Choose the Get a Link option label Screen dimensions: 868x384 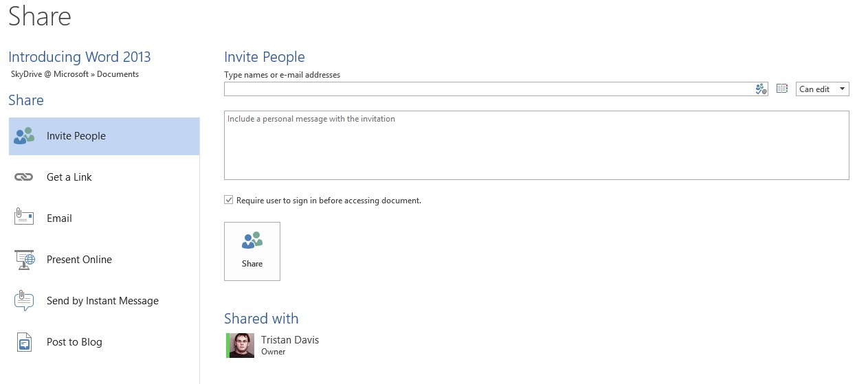[x=69, y=177]
